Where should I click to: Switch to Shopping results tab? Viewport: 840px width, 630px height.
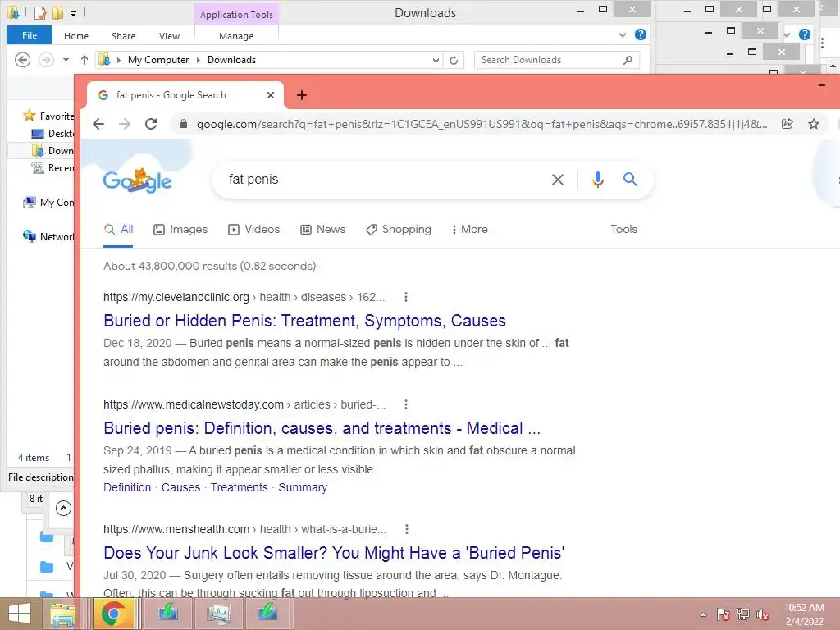(x=398, y=230)
